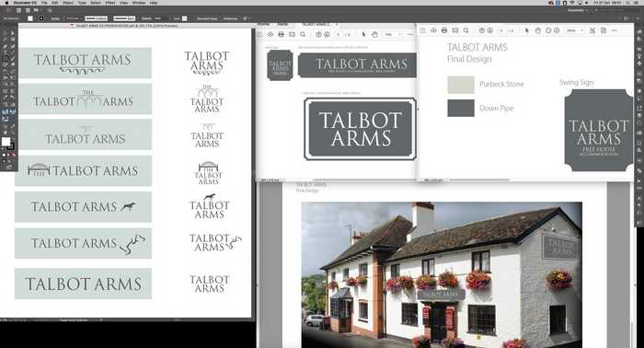Pick the hand tool in the Final Design window
The height and width of the screenshot is (348, 644).
[537, 30]
